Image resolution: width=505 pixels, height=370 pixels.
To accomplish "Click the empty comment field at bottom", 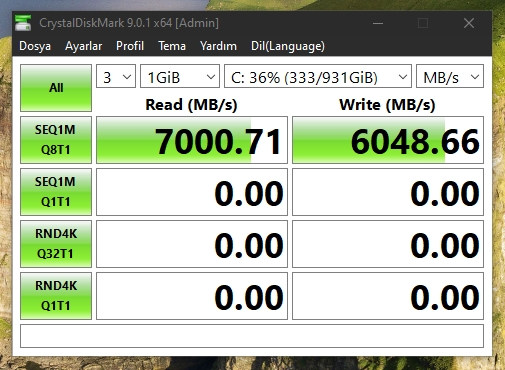I will [252, 336].
